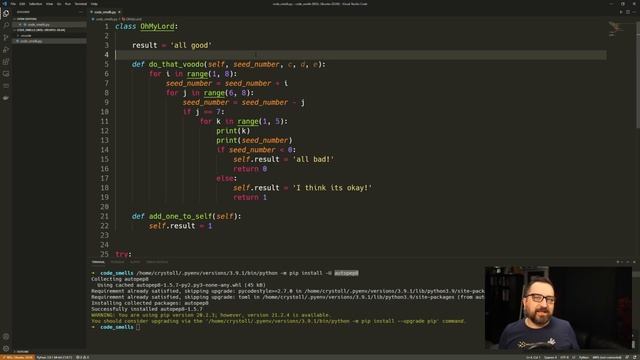Click line number 13 in the gutter
640x360 pixels.
pos(104,140)
